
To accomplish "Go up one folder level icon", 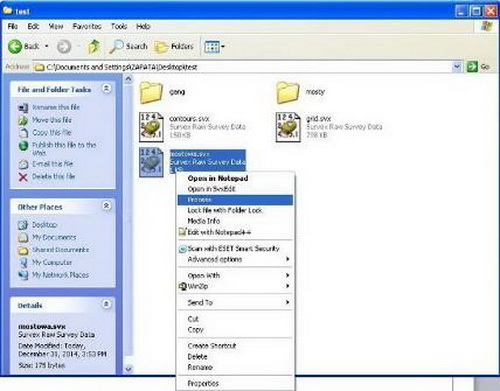I will 94,46.
